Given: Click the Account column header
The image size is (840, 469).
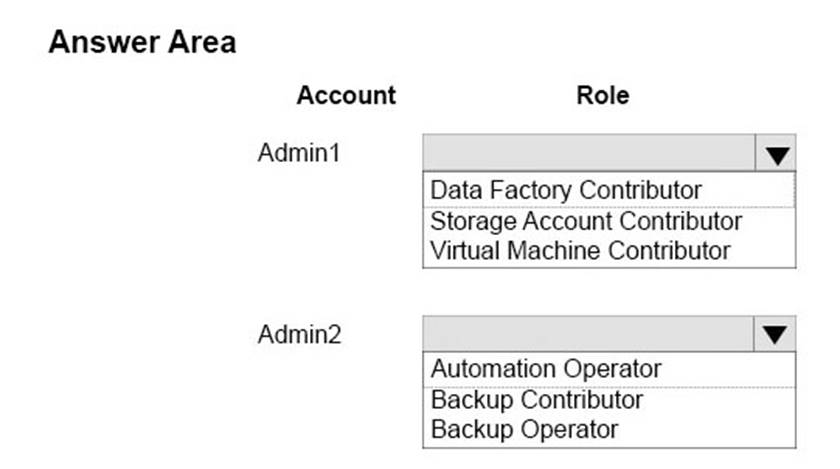Looking at the screenshot, I should (x=346, y=96).
